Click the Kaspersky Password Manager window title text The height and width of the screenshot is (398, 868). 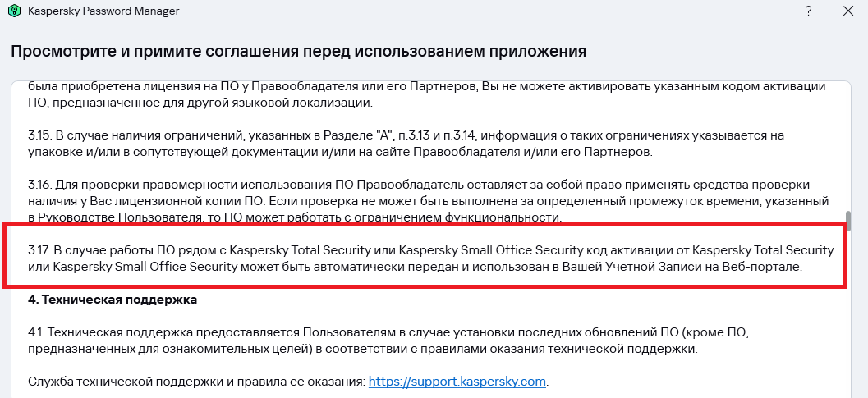click(x=103, y=11)
